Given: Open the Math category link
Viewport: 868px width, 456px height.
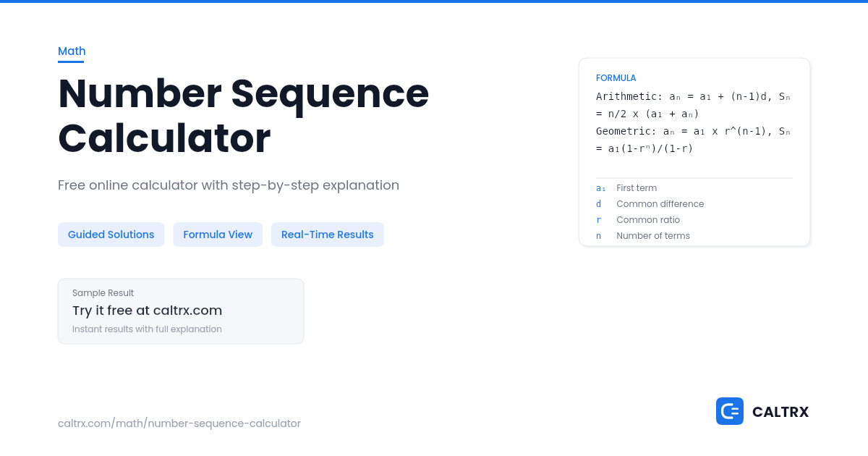Looking at the screenshot, I should pyautogui.click(x=72, y=51).
